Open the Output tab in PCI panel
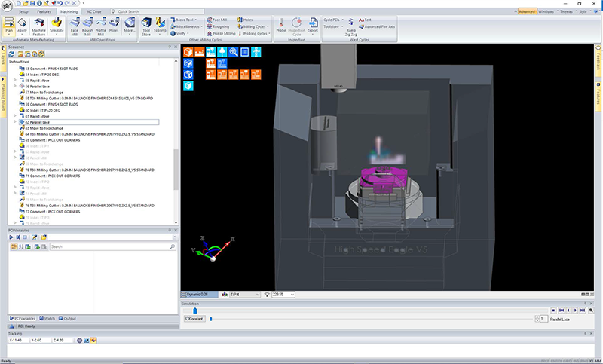Viewport: 603px width, 364px height. coord(67,318)
